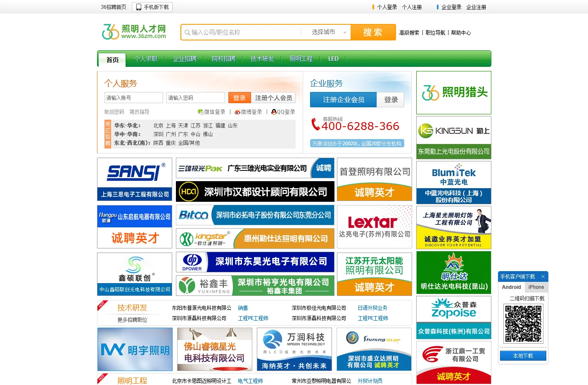
Task: Click the QR code image
Action: coord(523,324)
